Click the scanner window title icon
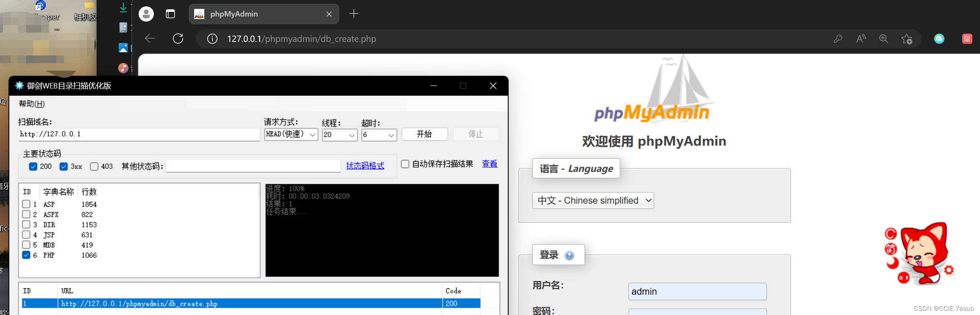Viewport: 980px width, 315px height. tap(19, 86)
